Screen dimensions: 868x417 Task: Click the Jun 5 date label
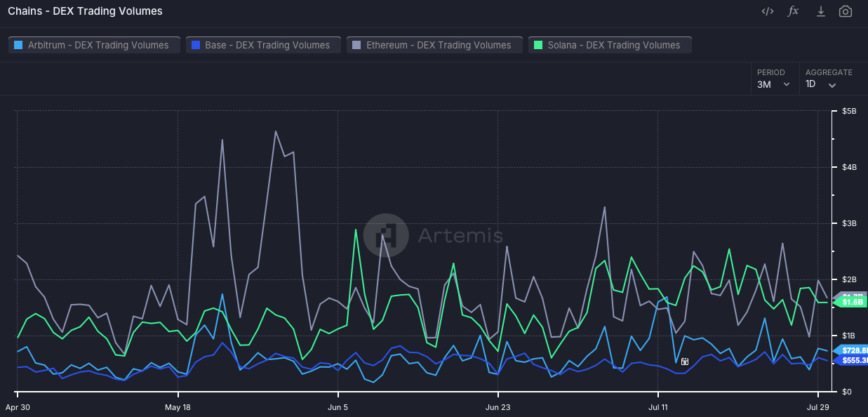[x=338, y=407]
